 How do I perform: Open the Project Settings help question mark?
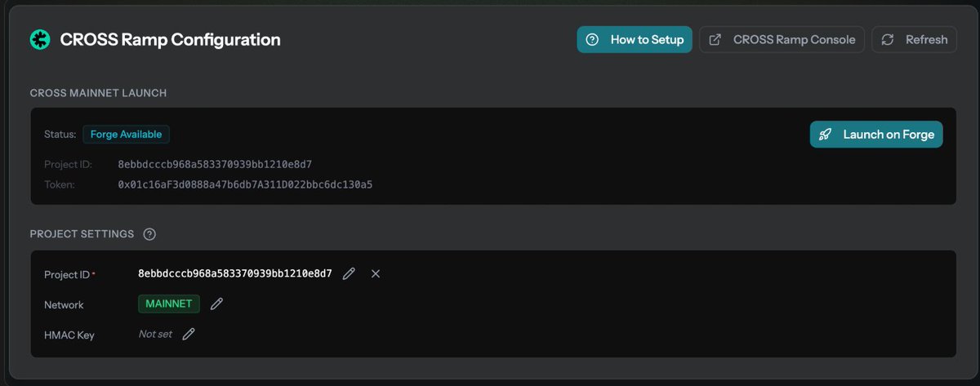[x=149, y=234]
